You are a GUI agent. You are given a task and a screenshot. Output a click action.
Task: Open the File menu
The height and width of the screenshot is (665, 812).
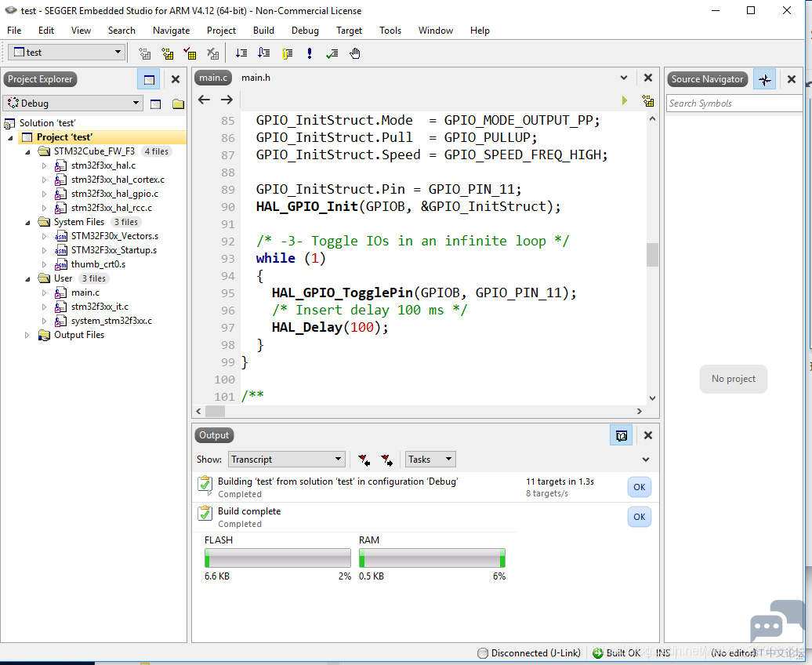click(14, 31)
